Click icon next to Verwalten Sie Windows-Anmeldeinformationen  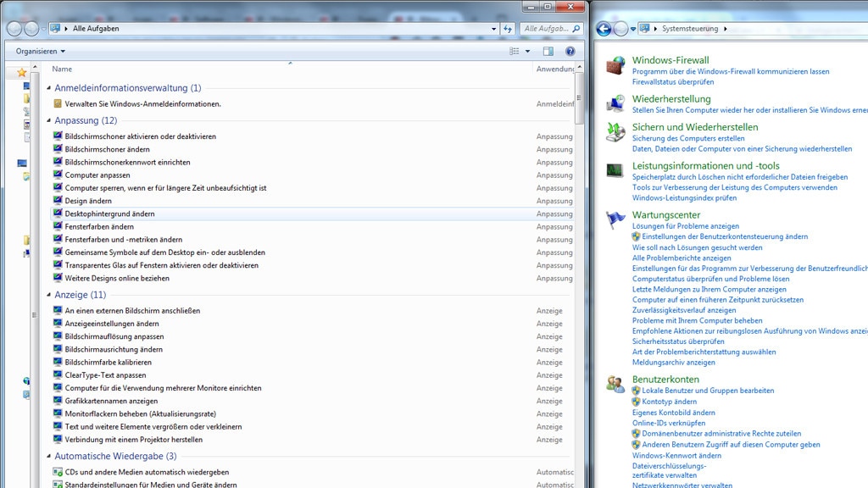coord(58,103)
